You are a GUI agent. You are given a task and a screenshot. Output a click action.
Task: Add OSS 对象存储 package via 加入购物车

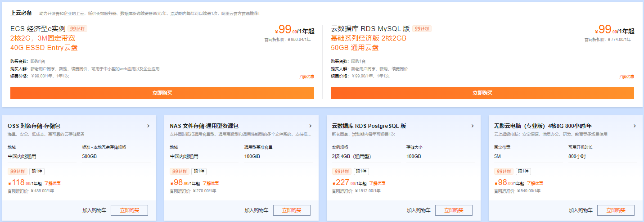pos(94,210)
